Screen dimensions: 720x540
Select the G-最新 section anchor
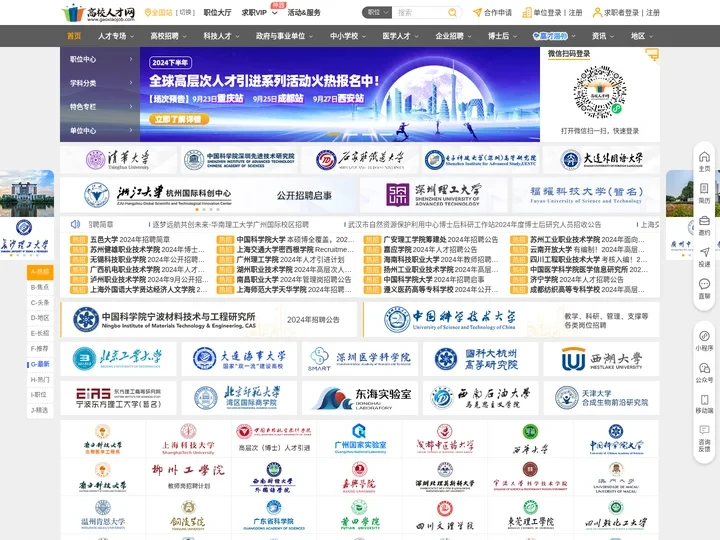[x=40, y=364]
